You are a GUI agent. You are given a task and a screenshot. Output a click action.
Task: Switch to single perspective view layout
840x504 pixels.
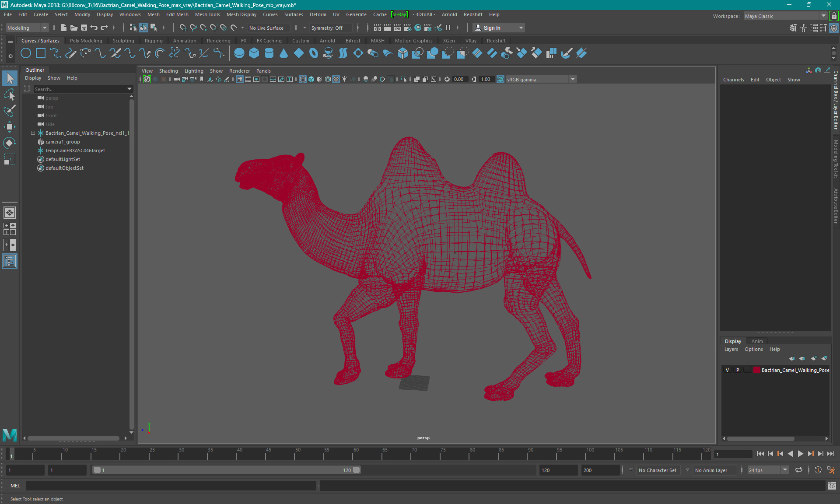pos(10,213)
